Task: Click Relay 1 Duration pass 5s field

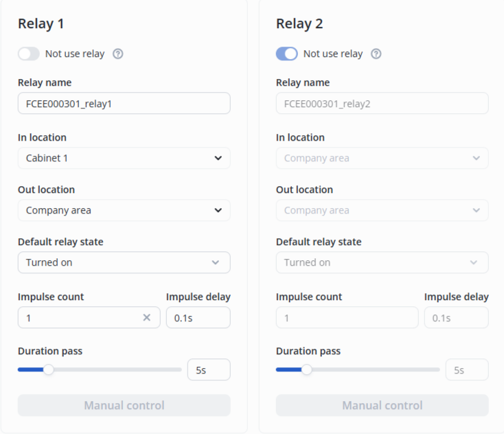Action: (209, 369)
